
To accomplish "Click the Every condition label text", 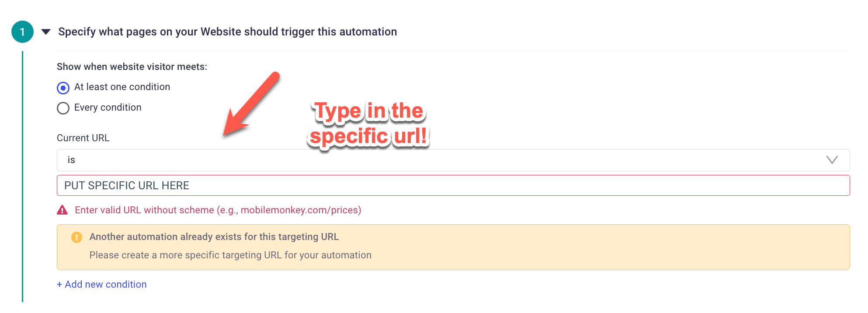I will click(x=108, y=108).
